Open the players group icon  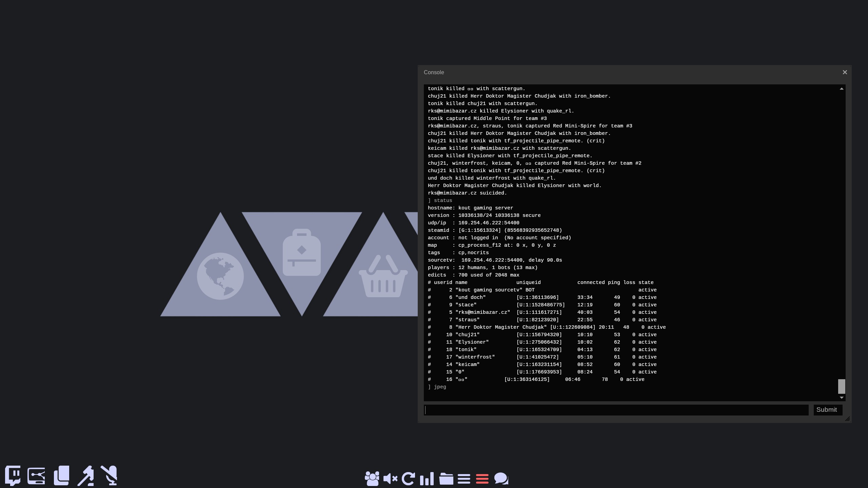click(x=372, y=479)
